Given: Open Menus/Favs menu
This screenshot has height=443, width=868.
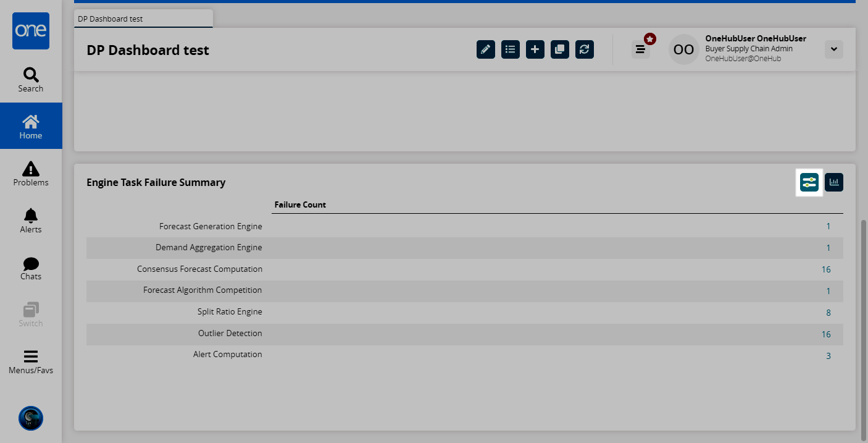Looking at the screenshot, I should click(x=31, y=362).
